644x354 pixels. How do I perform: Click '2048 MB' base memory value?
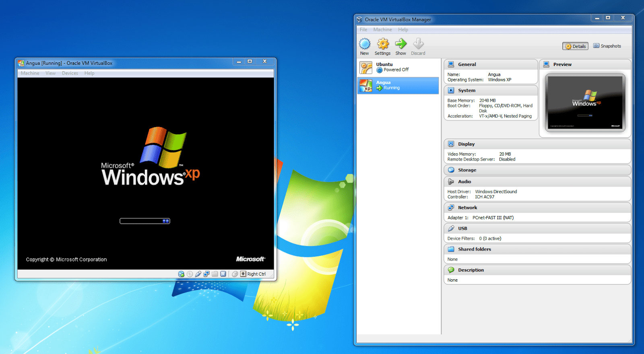[487, 101]
